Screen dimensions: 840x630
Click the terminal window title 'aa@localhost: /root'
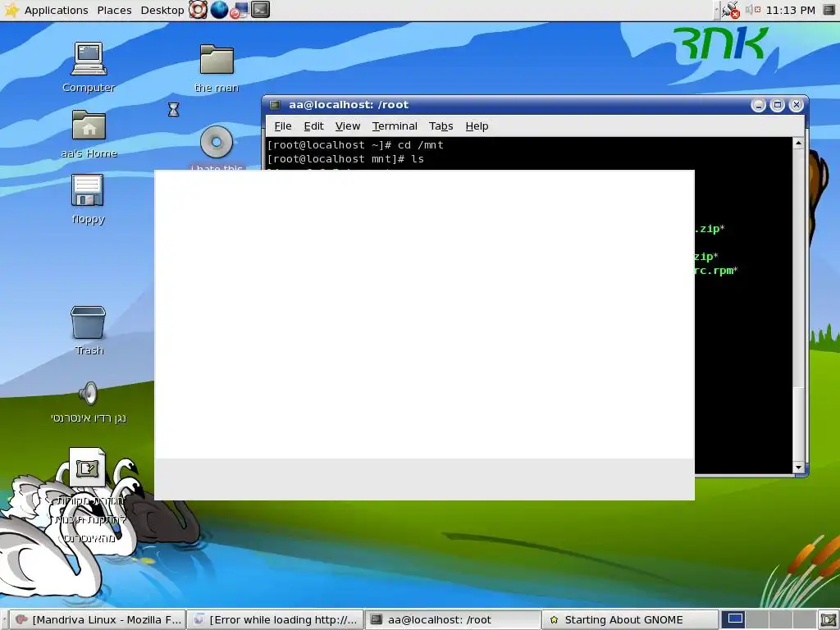click(x=349, y=105)
